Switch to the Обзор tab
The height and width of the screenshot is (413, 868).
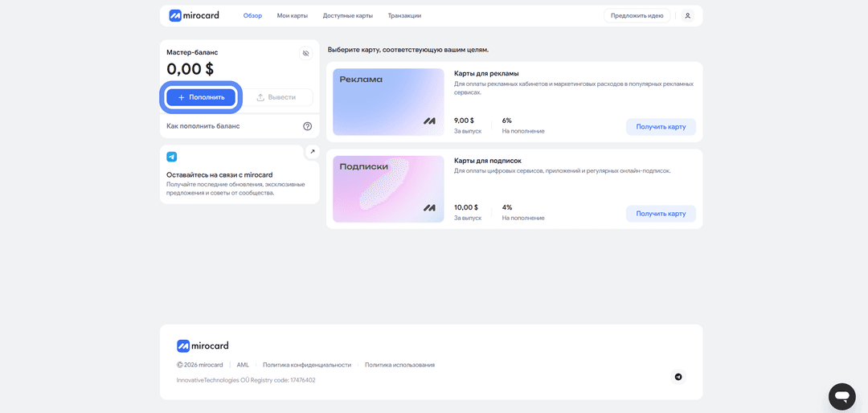tap(252, 15)
